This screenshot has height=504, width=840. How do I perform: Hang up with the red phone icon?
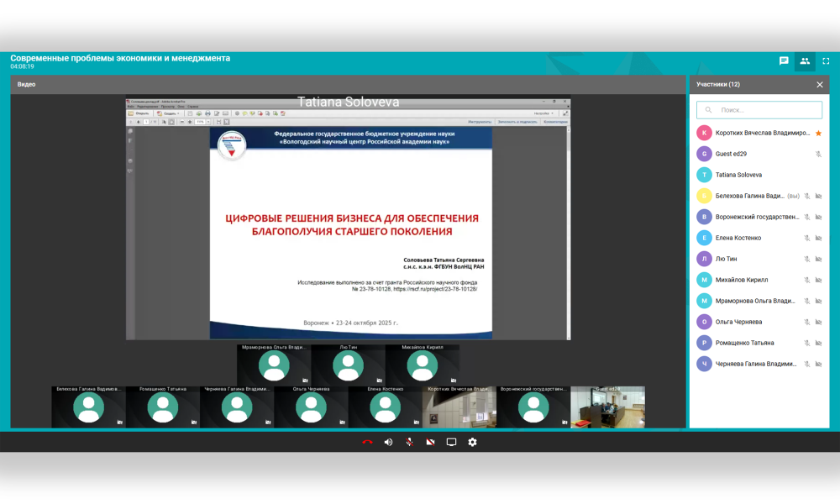(367, 442)
